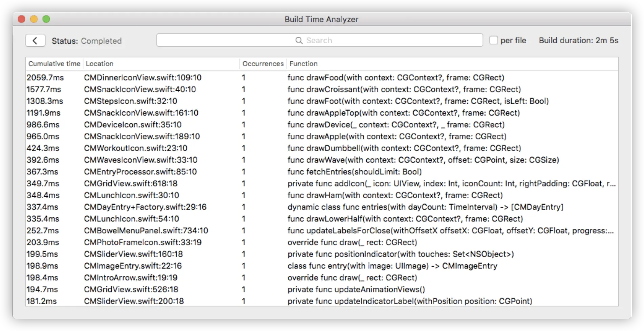This screenshot has width=644, height=331.
Task: Click the yellow minimize window button
Action: [34, 19]
